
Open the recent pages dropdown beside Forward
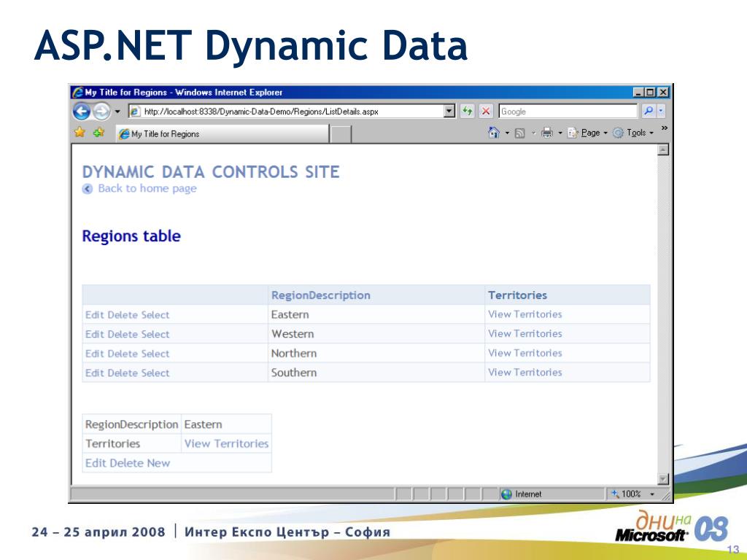coord(117,112)
